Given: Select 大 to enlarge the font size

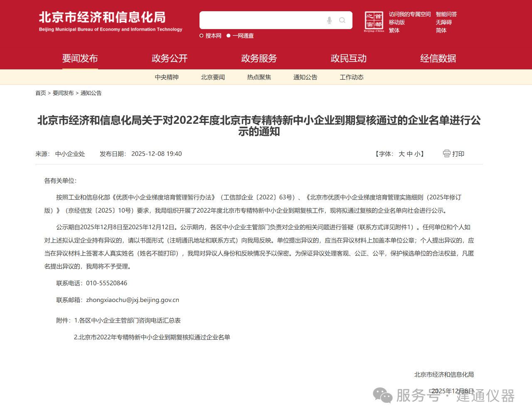Looking at the screenshot, I should pyautogui.click(x=401, y=153).
